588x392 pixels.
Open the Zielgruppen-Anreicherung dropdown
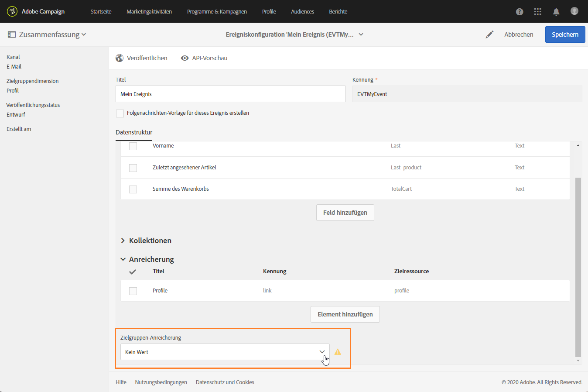[x=225, y=352]
